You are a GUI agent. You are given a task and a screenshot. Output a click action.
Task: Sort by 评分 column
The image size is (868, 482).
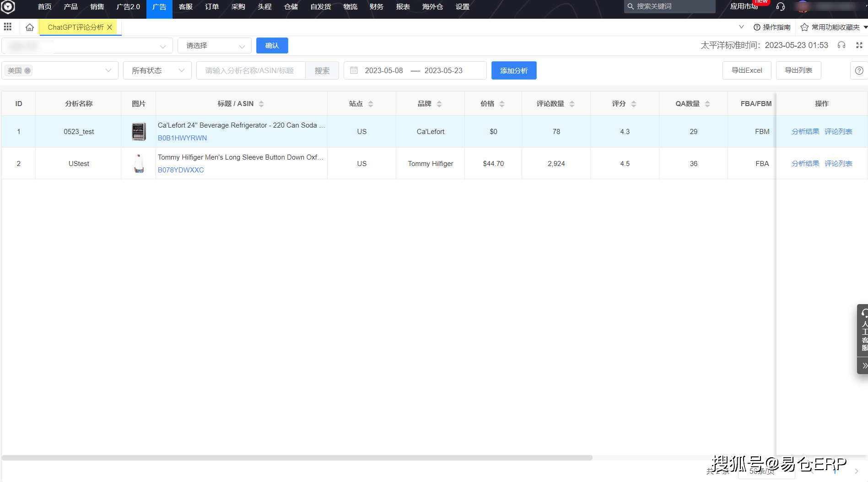[x=634, y=104]
